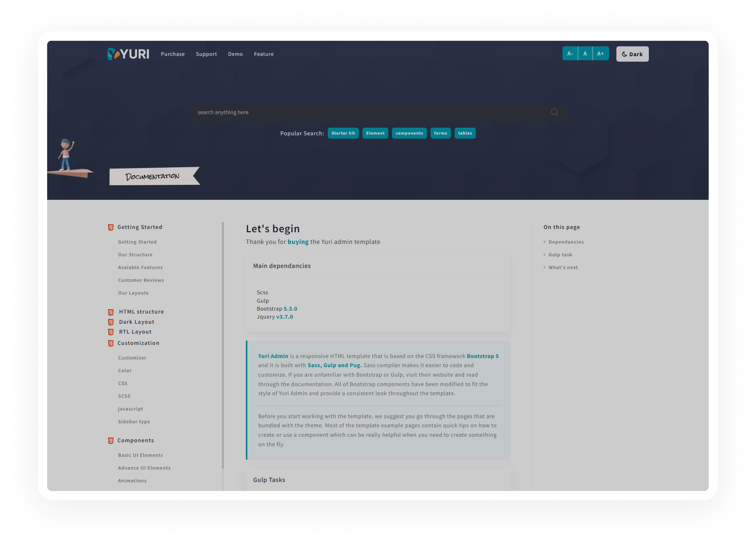
Task: Click the Yuri logo in the header
Action: pyautogui.click(x=128, y=54)
